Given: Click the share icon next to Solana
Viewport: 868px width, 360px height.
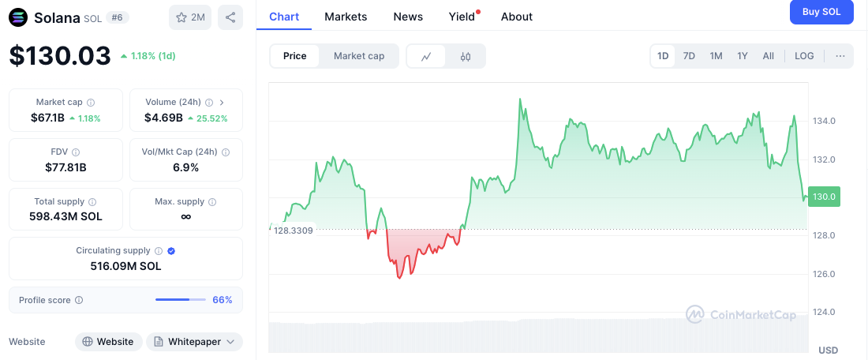Looking at the screenshot, I should click(230, 17).
